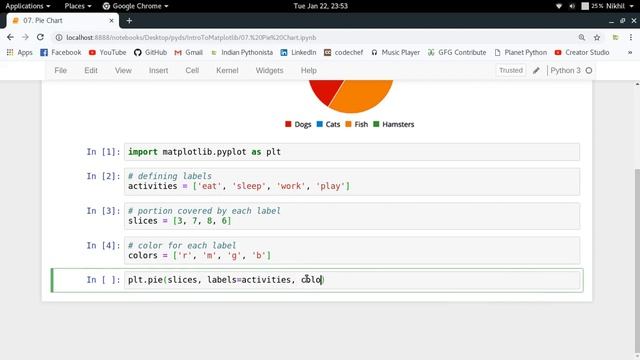Open the Planet Python bookmark
This screenshot has width=640, height=360.
pyautogui.click(x=520, y=52)
